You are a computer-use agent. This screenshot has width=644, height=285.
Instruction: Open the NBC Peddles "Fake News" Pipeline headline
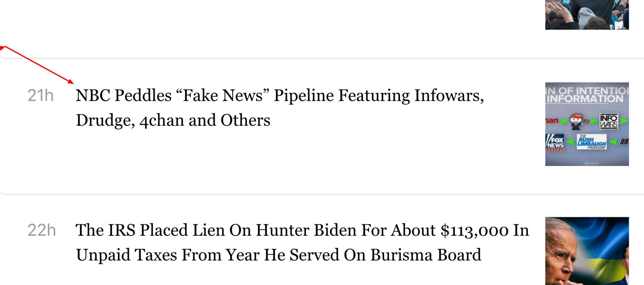pos(279,95)
